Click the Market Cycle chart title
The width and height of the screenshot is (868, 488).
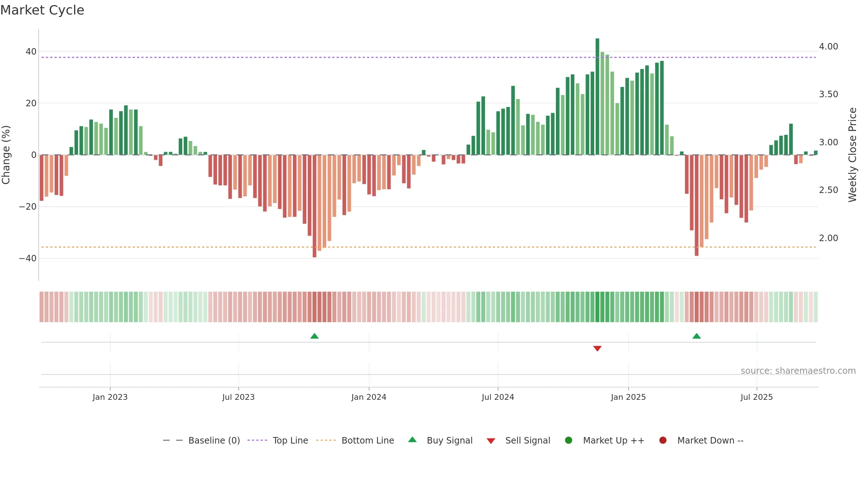[x=42, y=10]
